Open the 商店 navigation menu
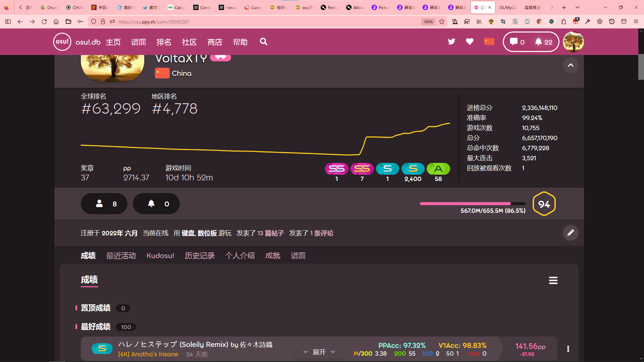644x362 pixels. pos(215,42)
